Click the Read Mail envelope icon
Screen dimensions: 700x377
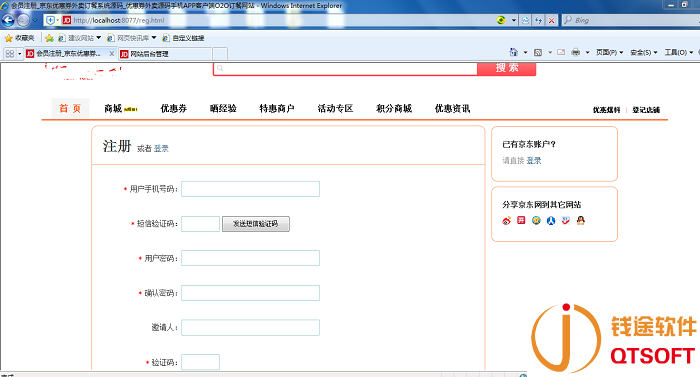click(x=561, y=52)
